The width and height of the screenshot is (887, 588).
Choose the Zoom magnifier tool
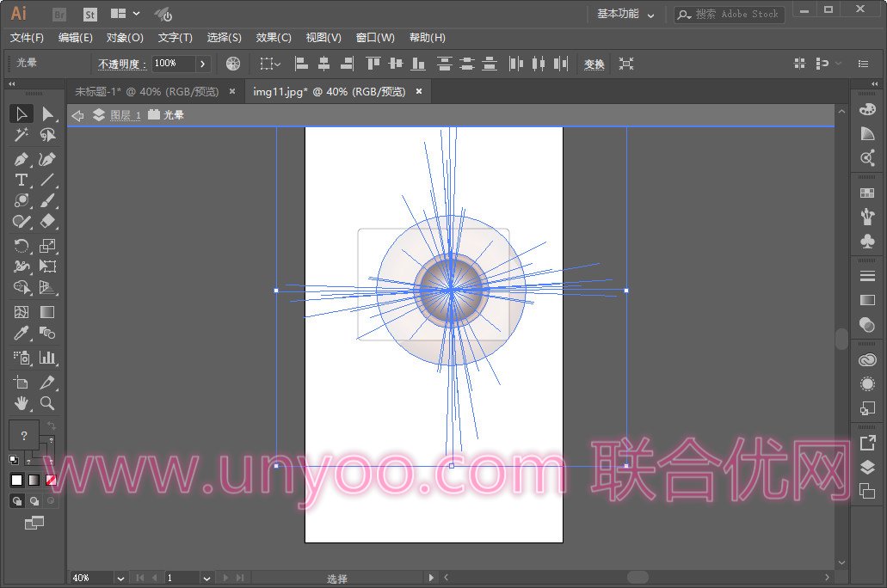coord(47,402)
